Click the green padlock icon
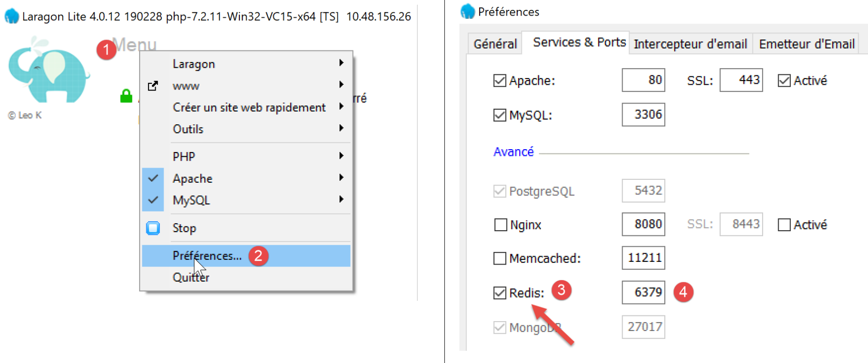This screenshot has height=363, width=868. [126, 96]
